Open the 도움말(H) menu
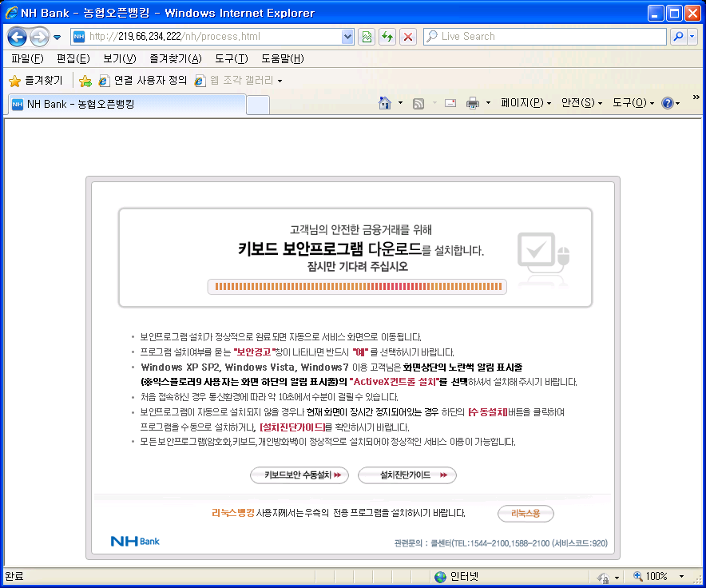Viewport: 706px width, 588px height. 282,58
